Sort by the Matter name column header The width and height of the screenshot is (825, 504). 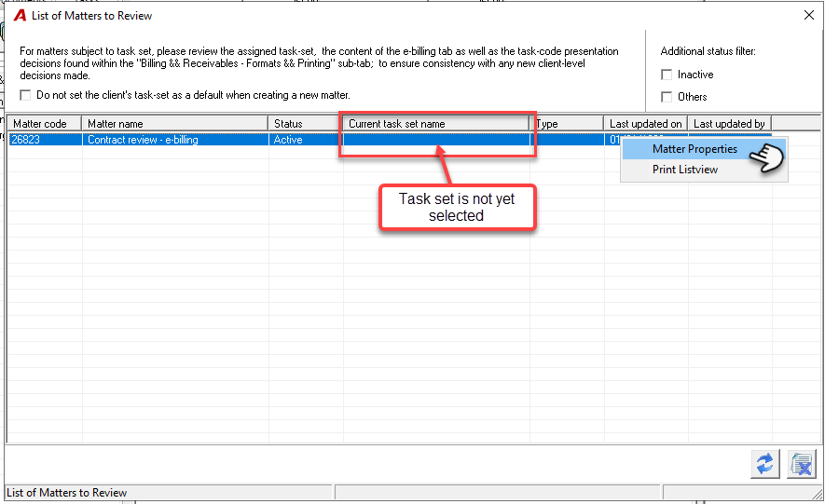(174, 124)
